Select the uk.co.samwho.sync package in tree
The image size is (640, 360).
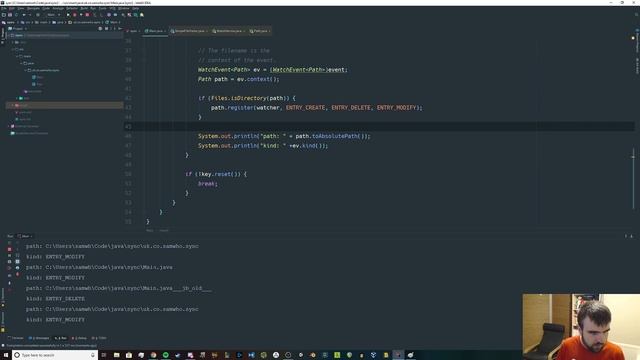click(x=45, y=70)
